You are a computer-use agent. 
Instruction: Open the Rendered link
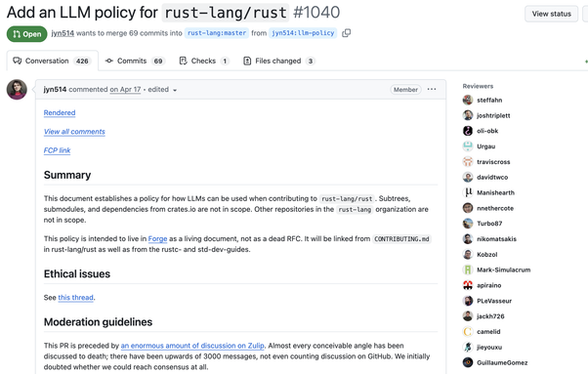(x=60, y=113)
